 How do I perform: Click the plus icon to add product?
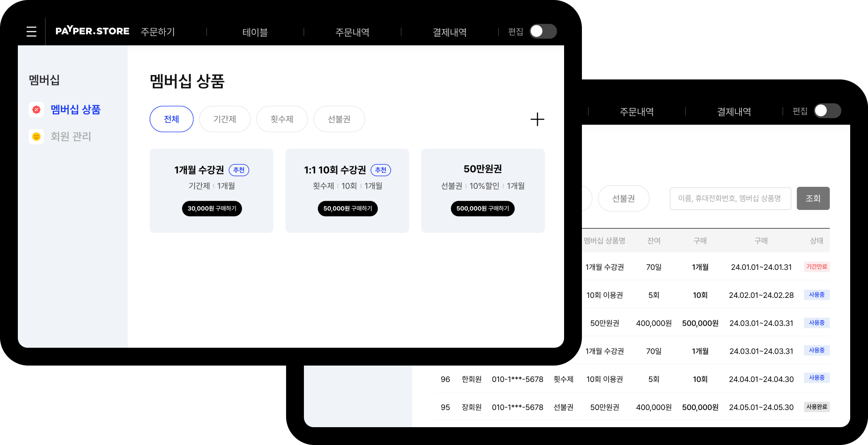(x=537, y=119)
